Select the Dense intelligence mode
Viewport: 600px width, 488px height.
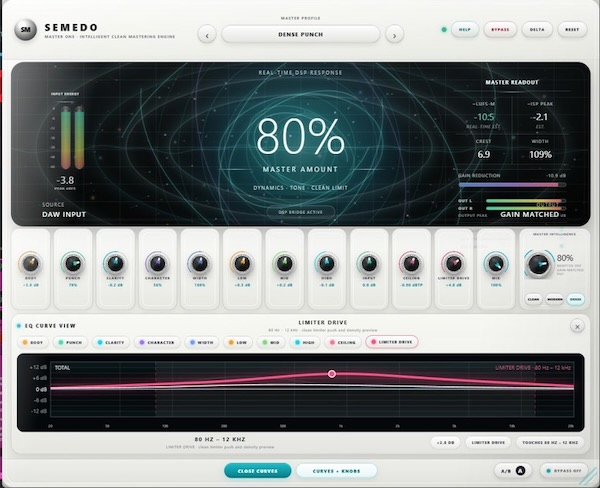pos(576,299)
